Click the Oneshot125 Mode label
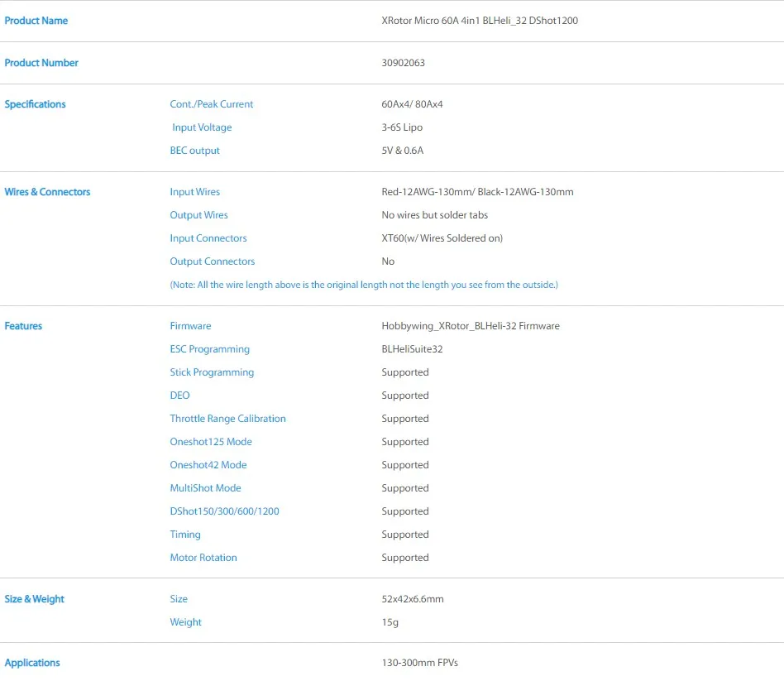Screen dimensions: 784x681 click(211, 442)
